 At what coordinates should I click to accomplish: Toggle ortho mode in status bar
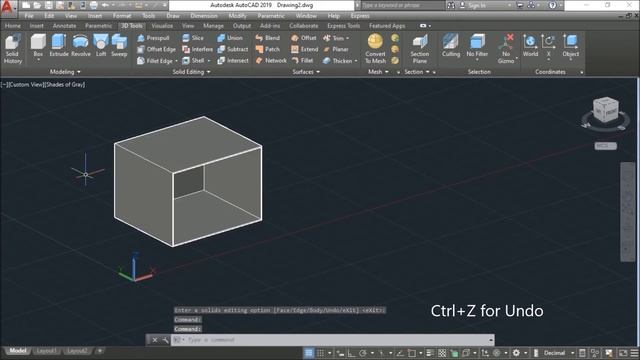(351, 353)
